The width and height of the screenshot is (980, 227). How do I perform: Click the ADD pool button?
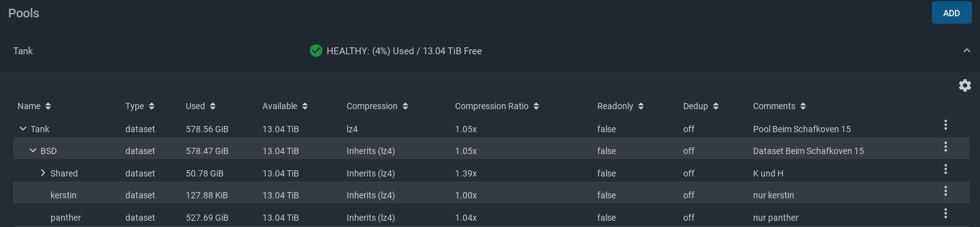point(951,12)
